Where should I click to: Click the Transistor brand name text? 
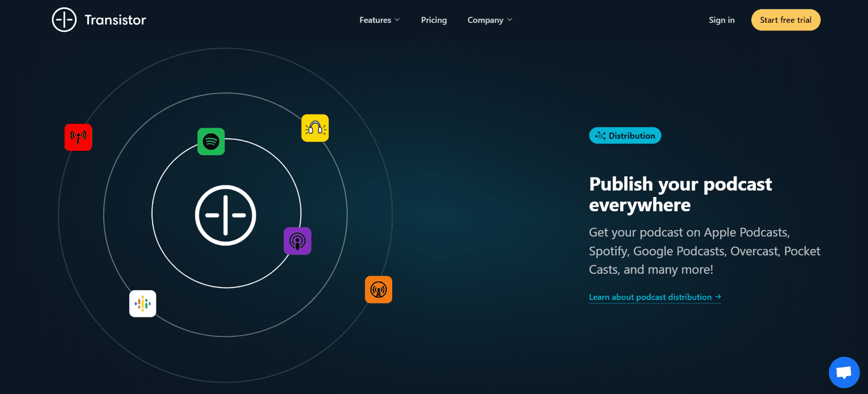115,20
